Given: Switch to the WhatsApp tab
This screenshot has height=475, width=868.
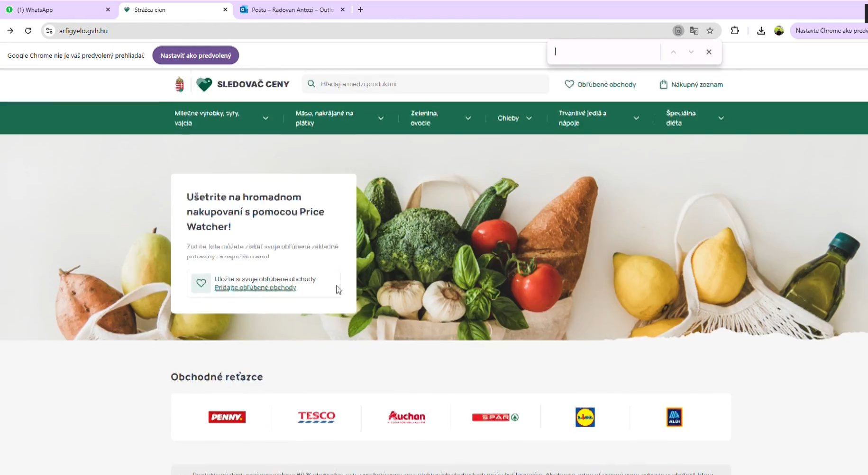Looking at the screenshot, I should (57, 9).
